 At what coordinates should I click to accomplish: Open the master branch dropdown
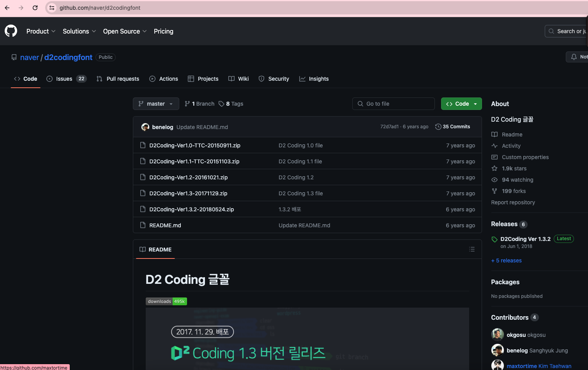coord(156,104)
